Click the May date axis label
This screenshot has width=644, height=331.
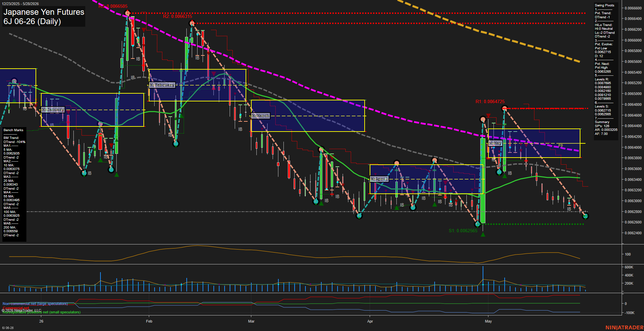click(488, 321)
